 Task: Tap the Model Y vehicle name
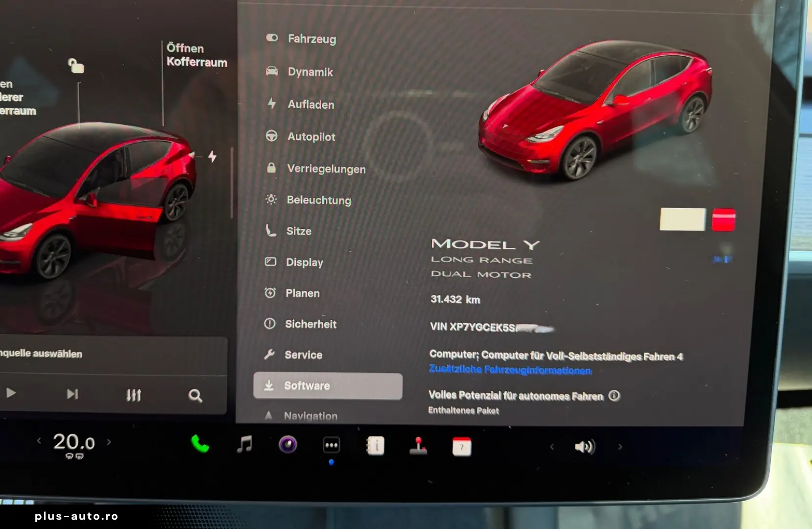(x=485, y=244)
